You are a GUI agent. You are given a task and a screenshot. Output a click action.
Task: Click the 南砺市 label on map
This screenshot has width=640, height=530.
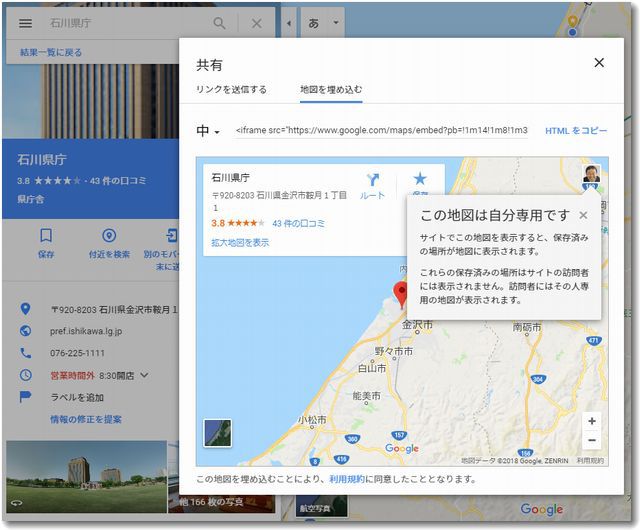(x=527, y=327)
